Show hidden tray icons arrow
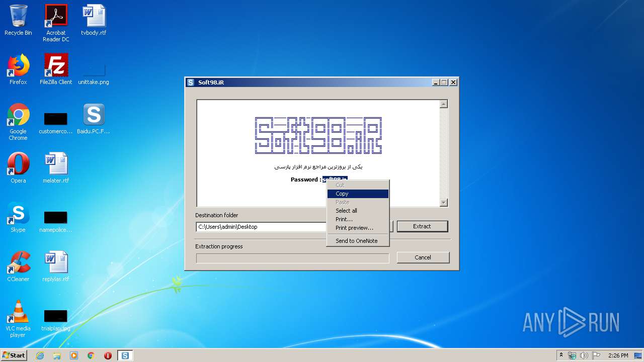This screenshot has width=644, height=362. (x=561, y=355)
